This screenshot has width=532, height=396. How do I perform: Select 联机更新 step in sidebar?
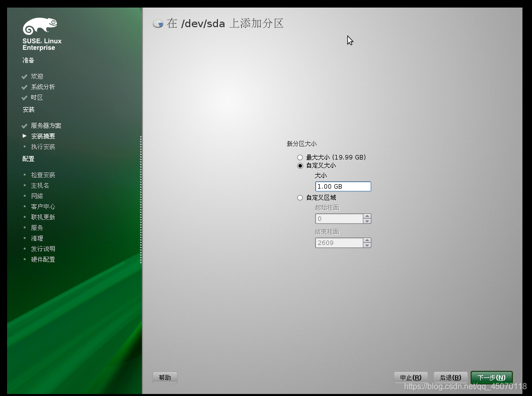[x=43, y=217]
